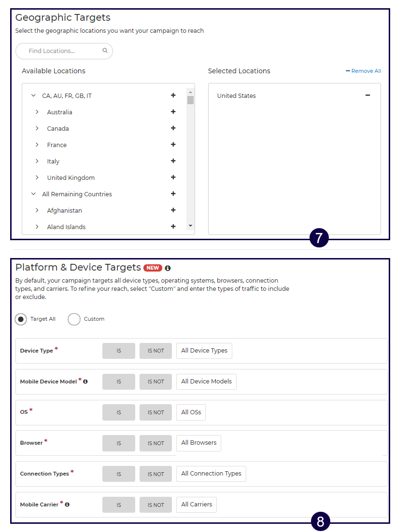The image size is (395, 532).
Task: Collapse the CA, AU, FR, GB, IT group
Action: coord(33,95)
